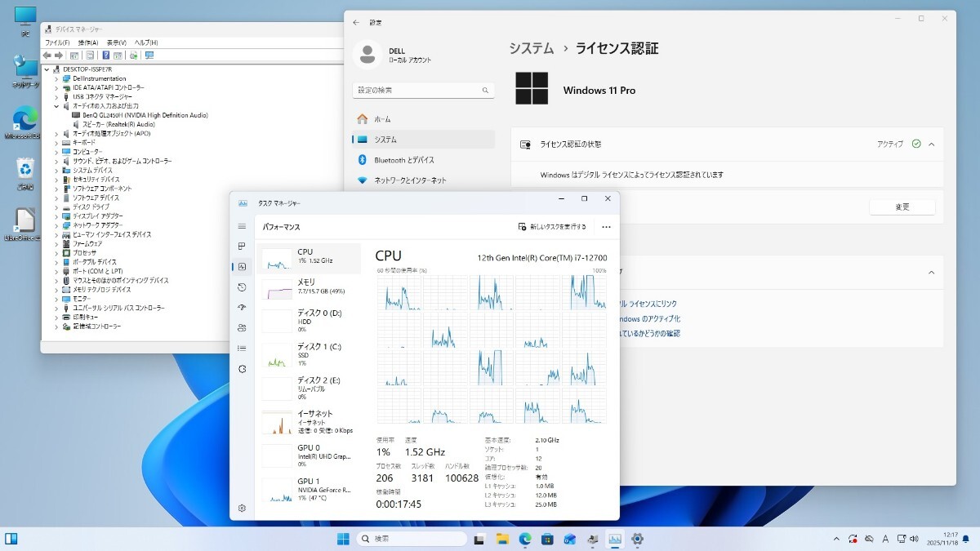The image size is (980, 551).
Task: Click the 変更 button for product key
Action: point(902,207)
